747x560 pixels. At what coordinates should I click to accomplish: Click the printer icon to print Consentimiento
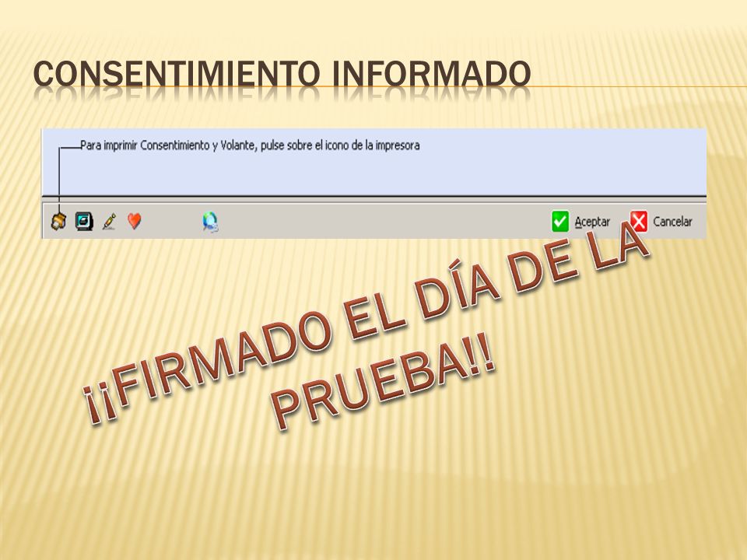point(58,222)
